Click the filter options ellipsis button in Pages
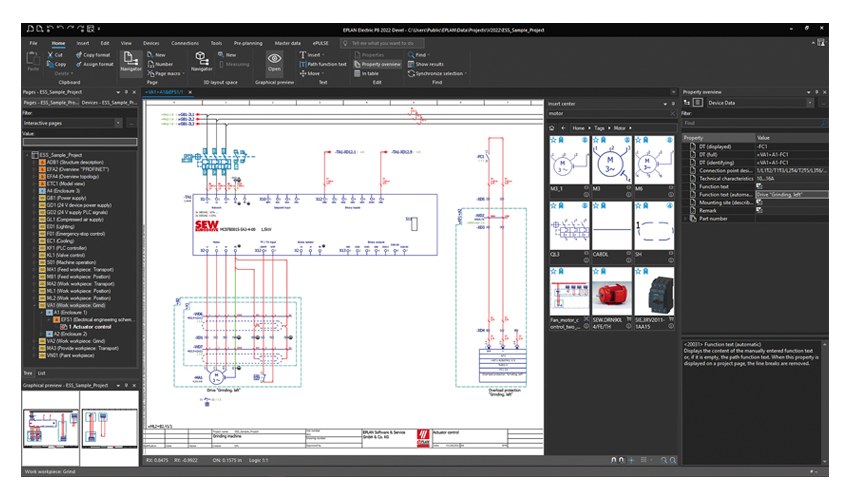850x500 pixels. (131, 123)
